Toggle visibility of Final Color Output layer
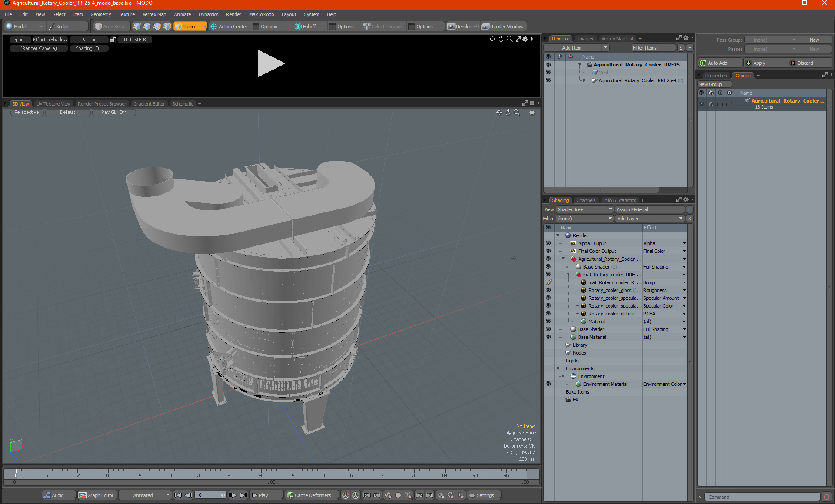835x504 pixels. [x=548, y=251]
